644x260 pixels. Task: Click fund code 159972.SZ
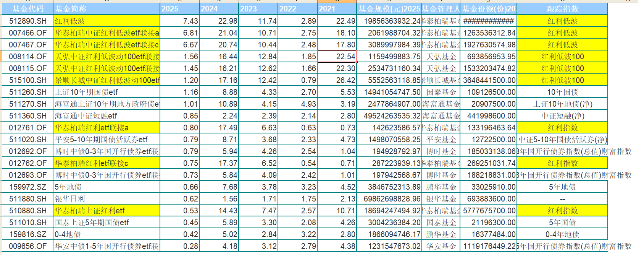click(x=27, y=187)
